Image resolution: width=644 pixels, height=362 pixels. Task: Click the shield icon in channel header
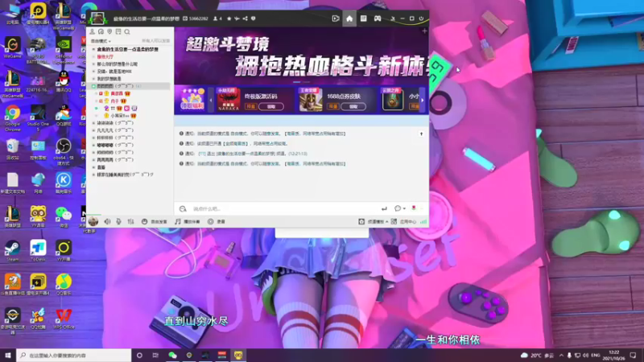253,19
